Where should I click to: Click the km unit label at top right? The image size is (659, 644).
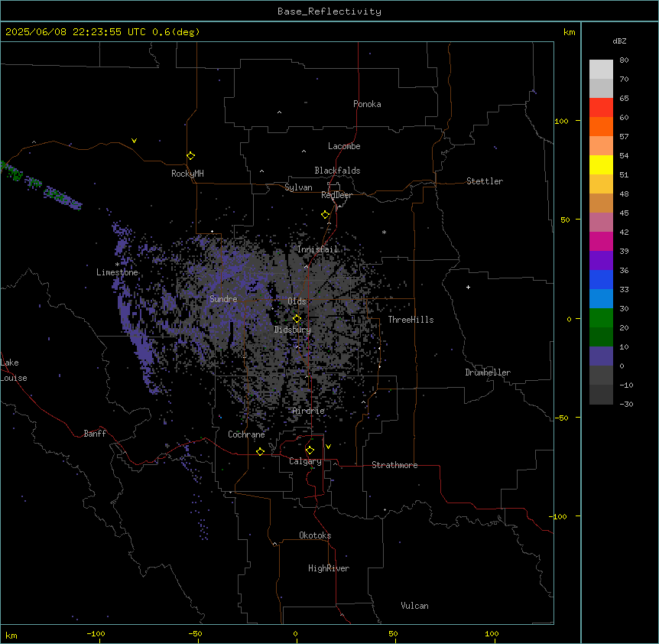click(x=570, y=32)
